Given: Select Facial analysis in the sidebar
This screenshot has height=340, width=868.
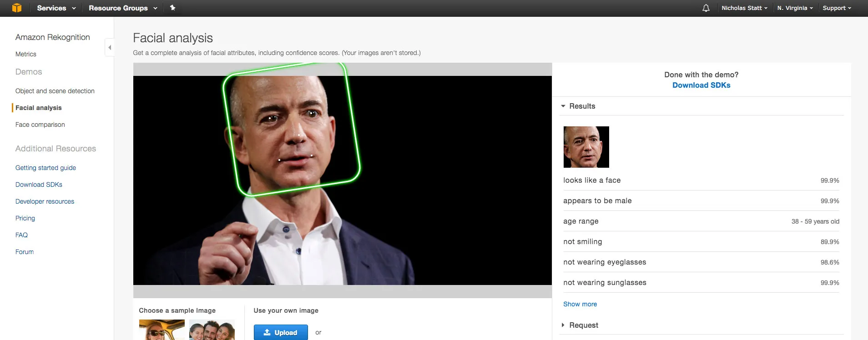Looking at the screenshot, I should [39, 108].
